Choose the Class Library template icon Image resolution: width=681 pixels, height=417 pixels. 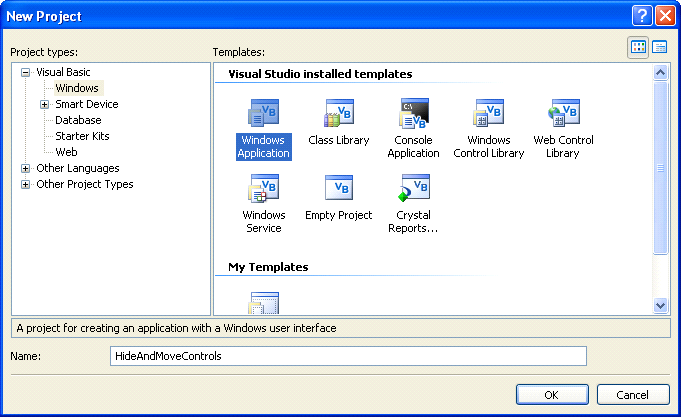coord(339,113)
